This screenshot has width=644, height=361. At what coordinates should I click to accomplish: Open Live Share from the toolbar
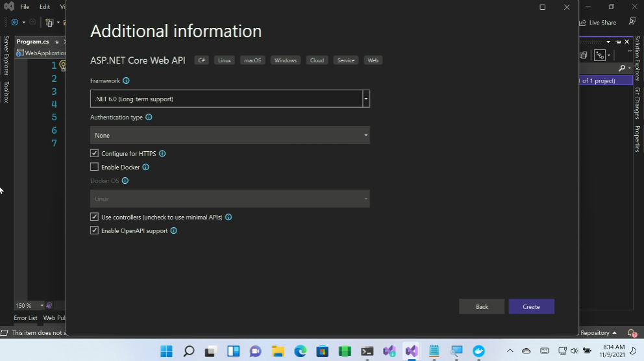click(x=597, y=23)
